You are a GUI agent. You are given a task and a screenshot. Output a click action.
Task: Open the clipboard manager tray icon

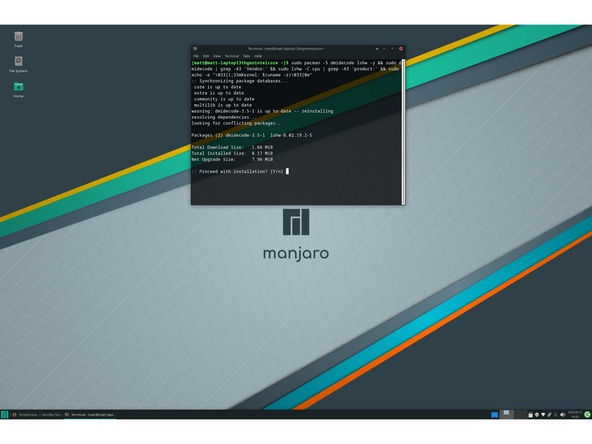click(x=530, y=415)
